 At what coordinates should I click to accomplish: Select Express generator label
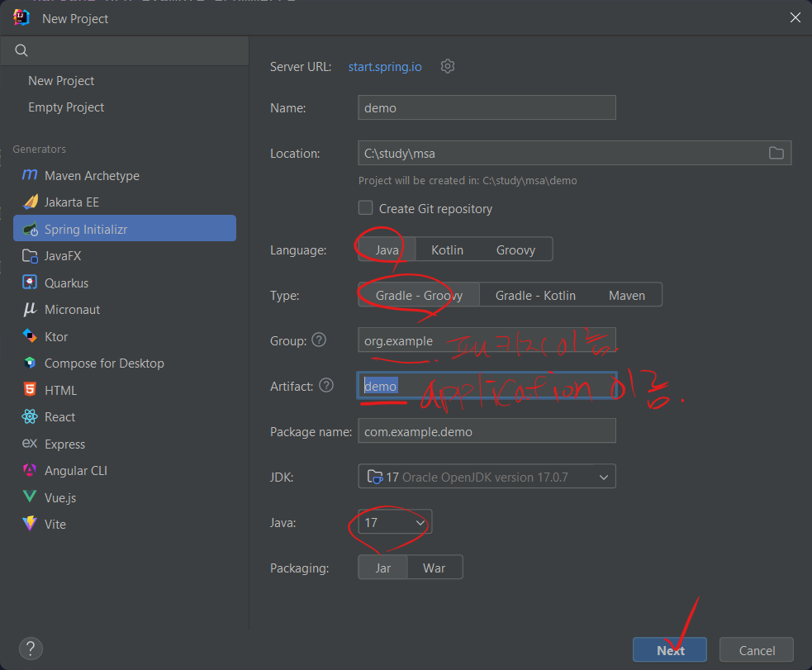(64, 444)
